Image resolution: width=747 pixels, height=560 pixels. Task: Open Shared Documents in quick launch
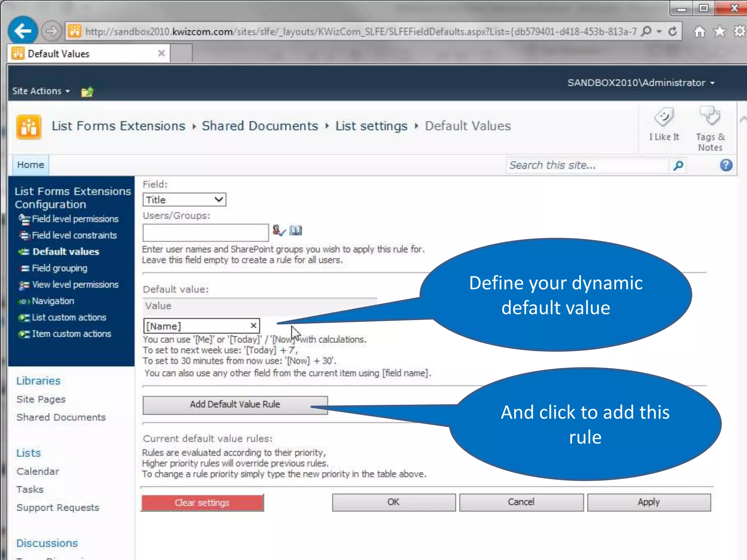point(61,417)
